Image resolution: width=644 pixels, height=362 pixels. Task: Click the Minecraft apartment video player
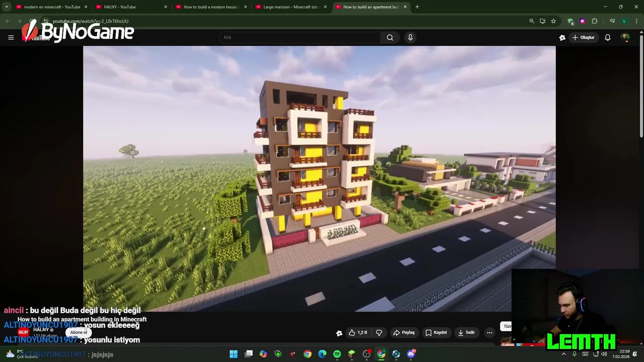[319, 178]
